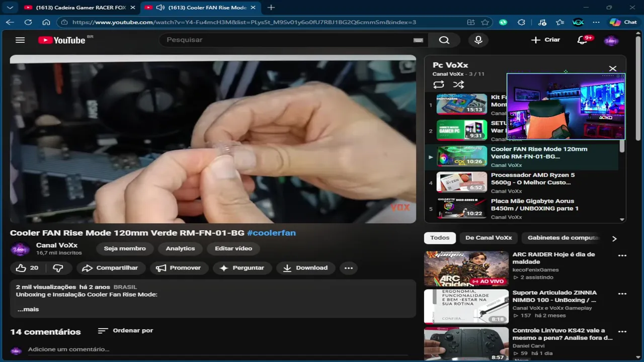Viewport: 644px width, 362px height.
Task: Click the magnifier search button
Action: (444, 40)
